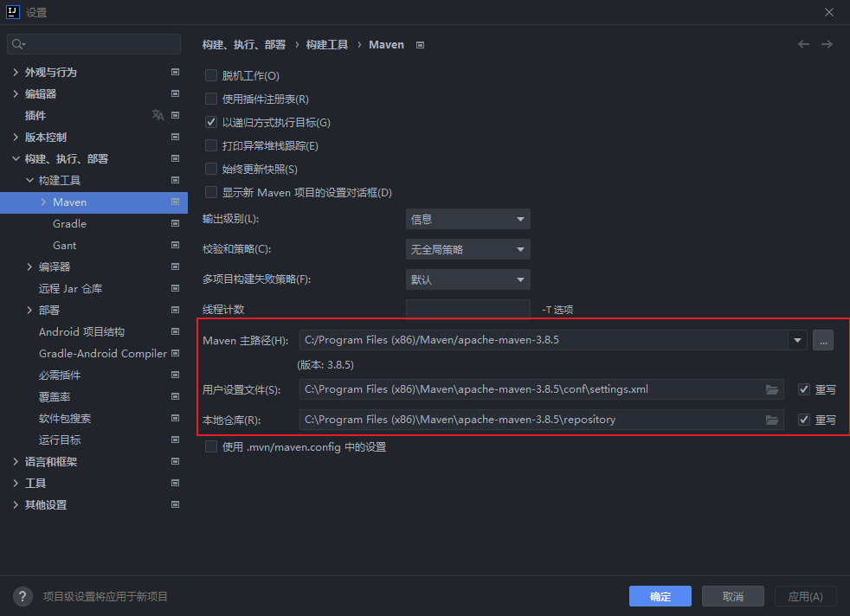Click the 取消 button
The width and height of the screenshot is (850, 616).
coord(733,596)
